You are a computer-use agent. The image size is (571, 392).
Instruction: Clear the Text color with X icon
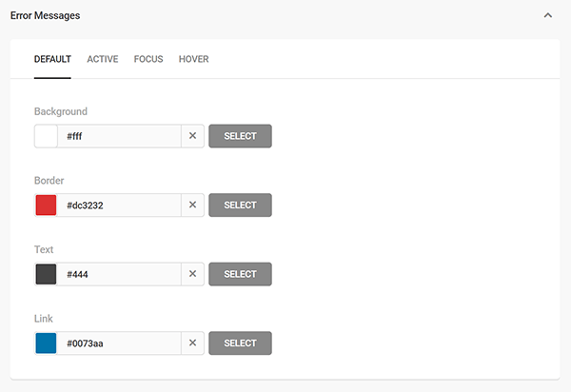[x=192, y=274]
